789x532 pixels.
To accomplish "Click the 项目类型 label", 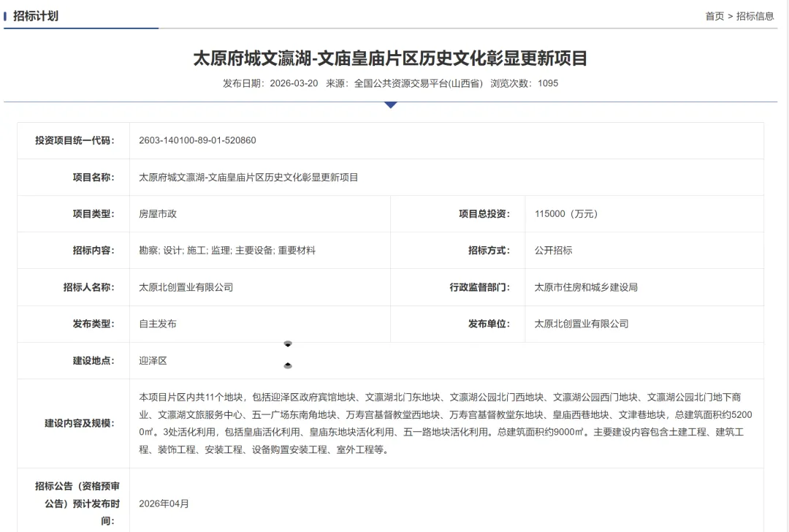I will pyautogui.click(x=94, y=214).
